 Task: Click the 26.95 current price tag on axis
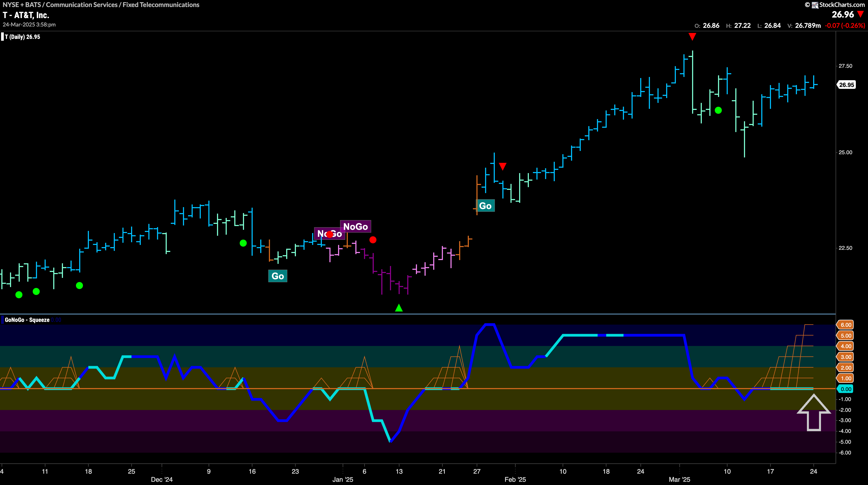pos(846,85)
